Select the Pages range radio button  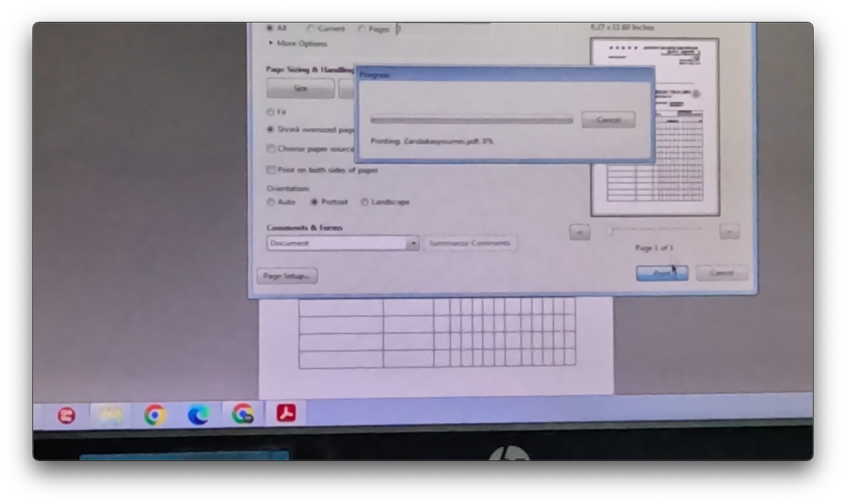[362, 29]
